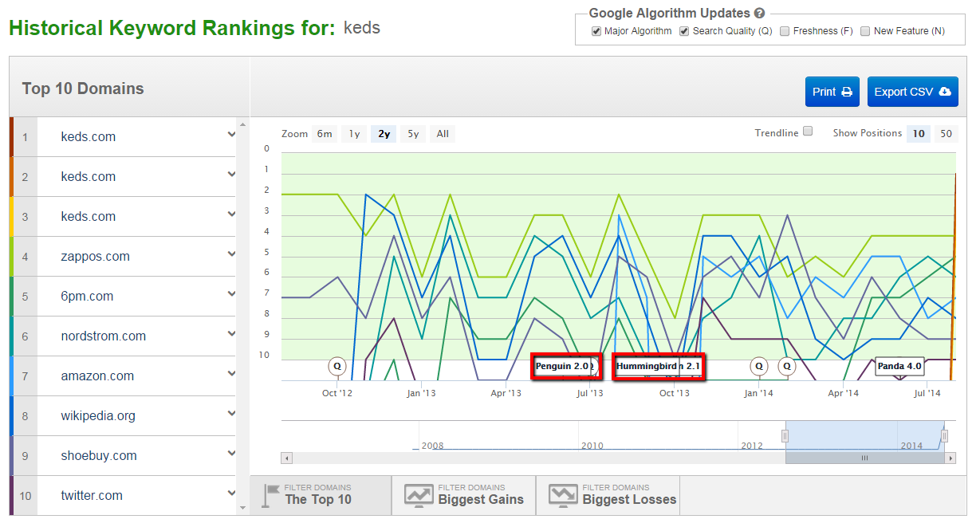The height and width of the screenshot is (523, 980).
Task: Click the help icon beside Google Algorithm Updates
Action: click(760, 14)
